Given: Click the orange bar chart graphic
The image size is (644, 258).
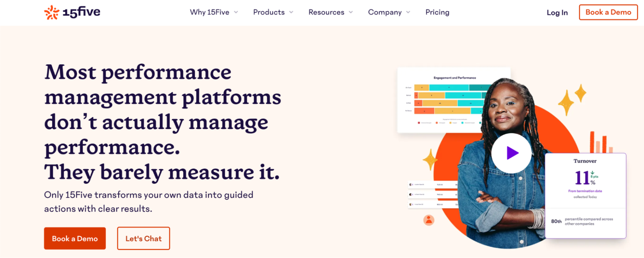Looking at the screenshot, I should [601, 142].
